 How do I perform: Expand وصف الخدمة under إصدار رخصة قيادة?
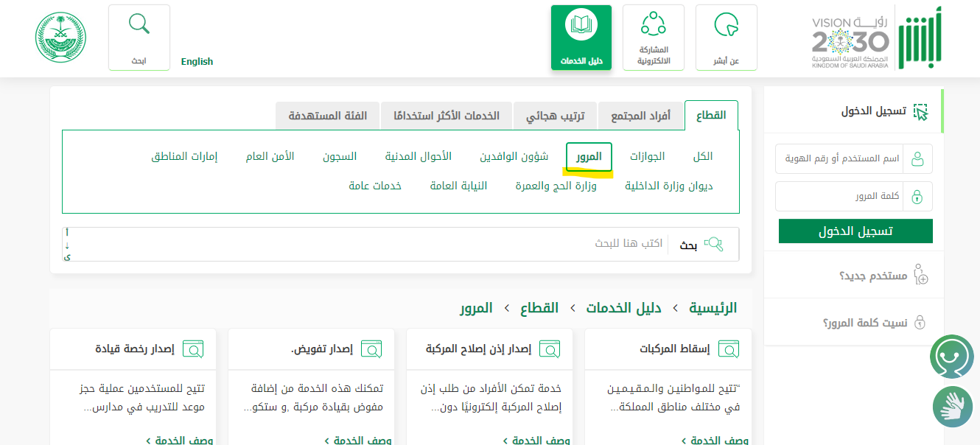180,440
